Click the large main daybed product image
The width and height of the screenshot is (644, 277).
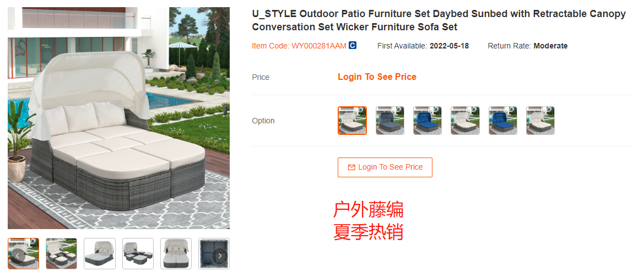coord(118,118)
